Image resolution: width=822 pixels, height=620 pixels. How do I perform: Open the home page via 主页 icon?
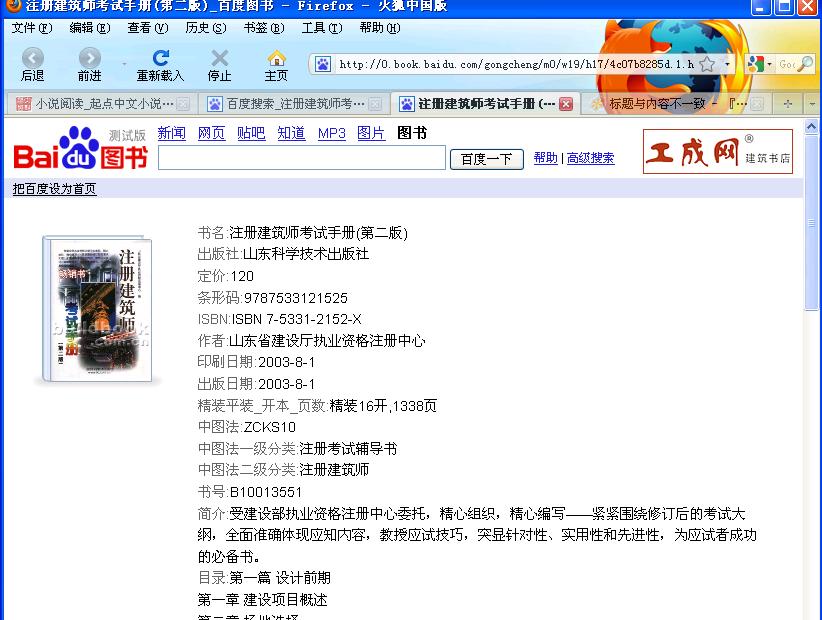[276, 65]
